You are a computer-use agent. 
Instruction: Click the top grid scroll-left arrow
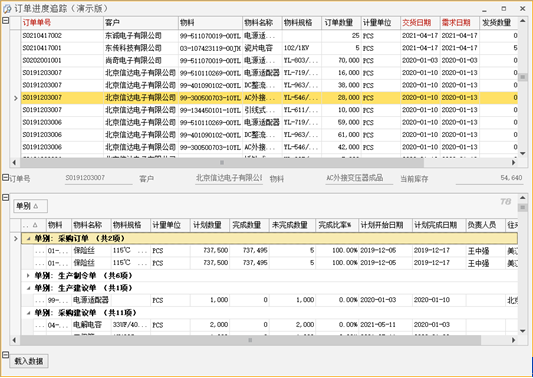click(x=14, y=163)
